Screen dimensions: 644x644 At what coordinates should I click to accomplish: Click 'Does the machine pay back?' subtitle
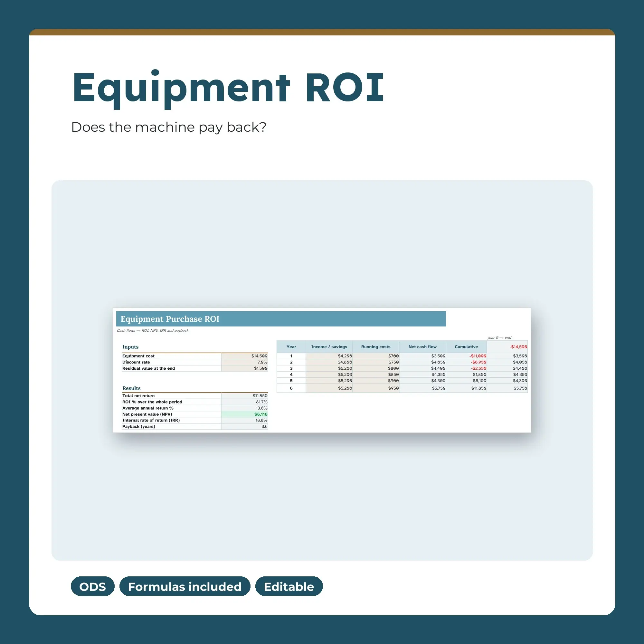click(x=169, y=127)
